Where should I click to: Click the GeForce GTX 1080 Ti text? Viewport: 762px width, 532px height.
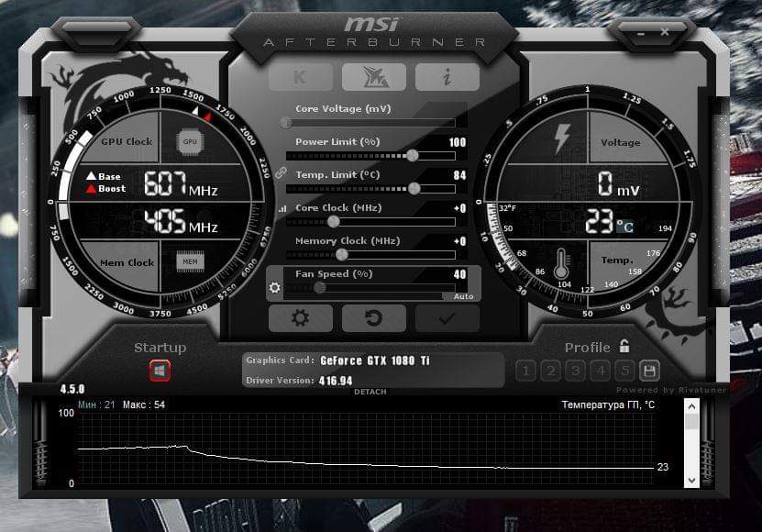point(375,360)
